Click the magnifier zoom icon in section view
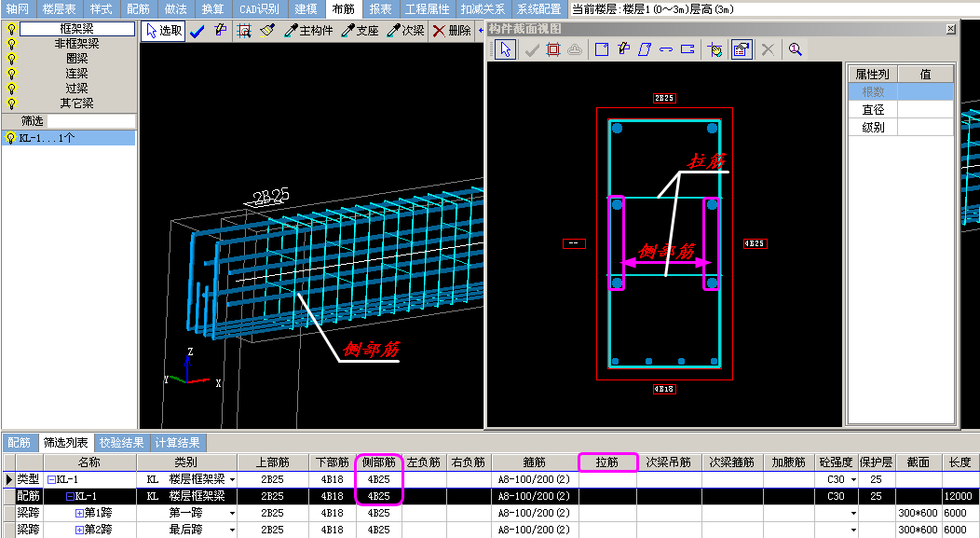Viewport: 980px width, 538px height. (x=795, y=49)
